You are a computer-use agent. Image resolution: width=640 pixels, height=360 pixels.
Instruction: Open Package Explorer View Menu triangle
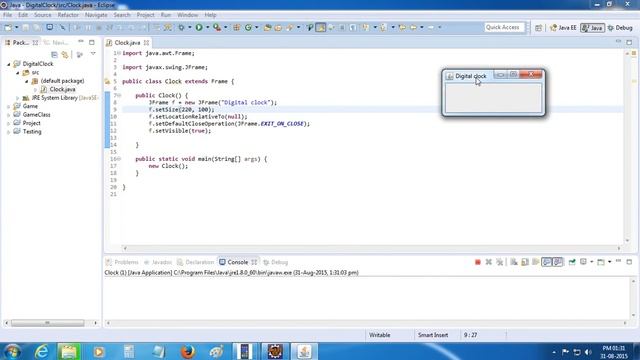[93, 54]
